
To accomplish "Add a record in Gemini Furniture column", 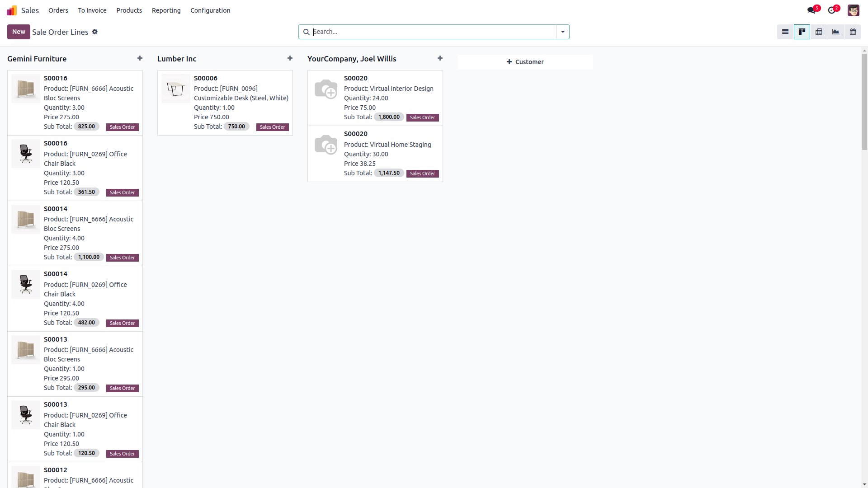I will [x=140, y=58].
